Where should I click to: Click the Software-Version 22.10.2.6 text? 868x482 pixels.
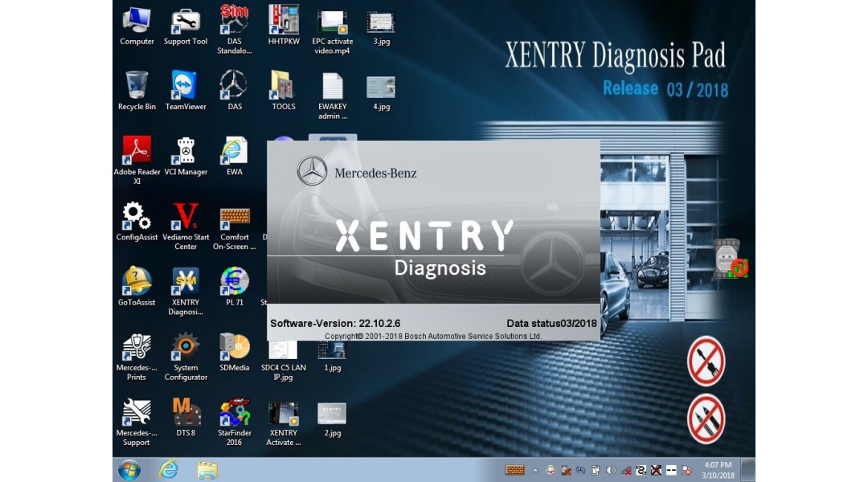[335, 323]
